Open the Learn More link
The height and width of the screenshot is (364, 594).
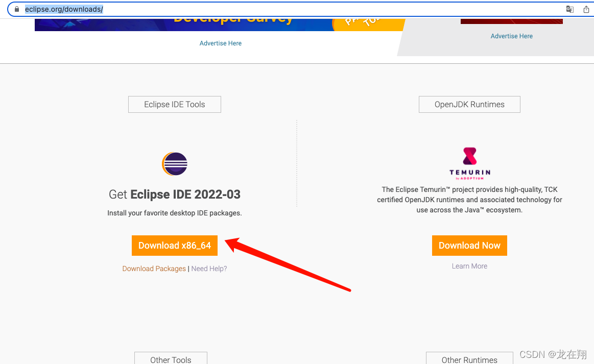point(469,266)
